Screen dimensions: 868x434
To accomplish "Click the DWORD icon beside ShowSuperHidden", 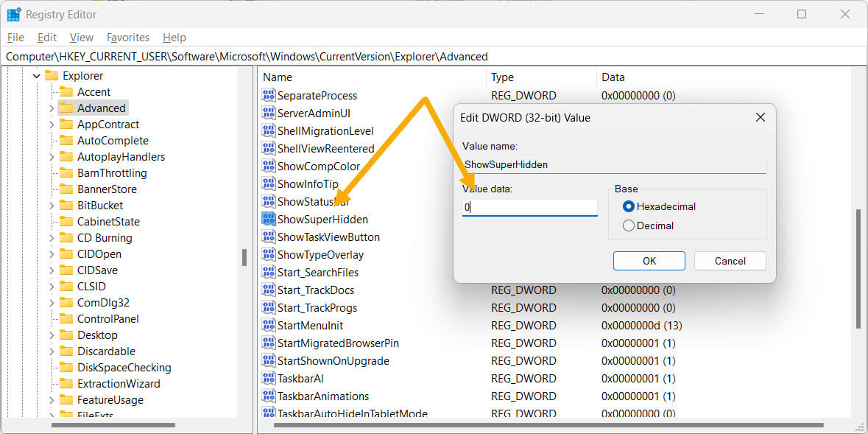I will (x=269, y=219).
